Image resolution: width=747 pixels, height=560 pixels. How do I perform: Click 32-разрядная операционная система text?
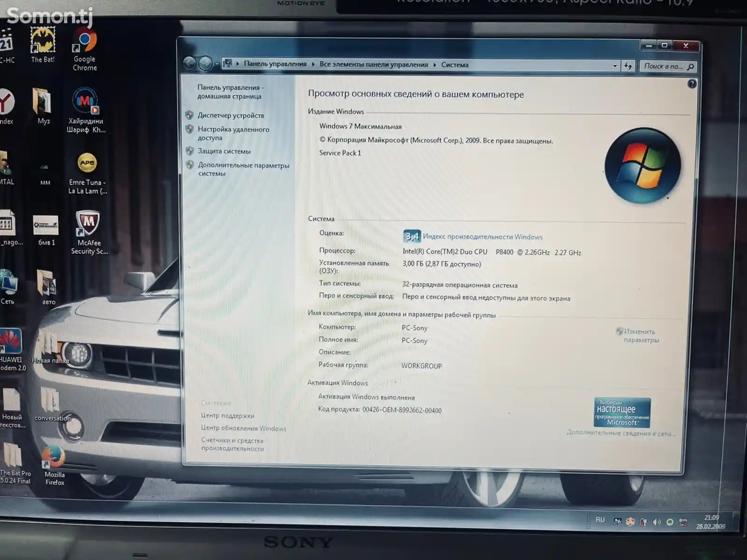pyautogui.click(x=460, y=285)
